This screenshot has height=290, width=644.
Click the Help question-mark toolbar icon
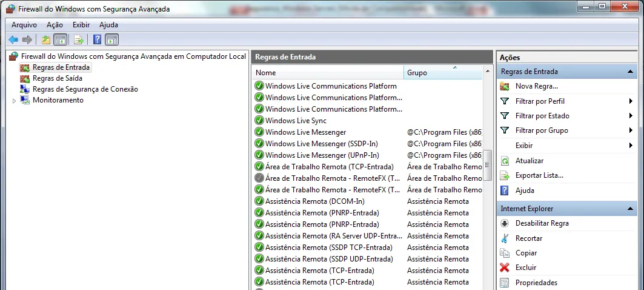click(98, 39)
